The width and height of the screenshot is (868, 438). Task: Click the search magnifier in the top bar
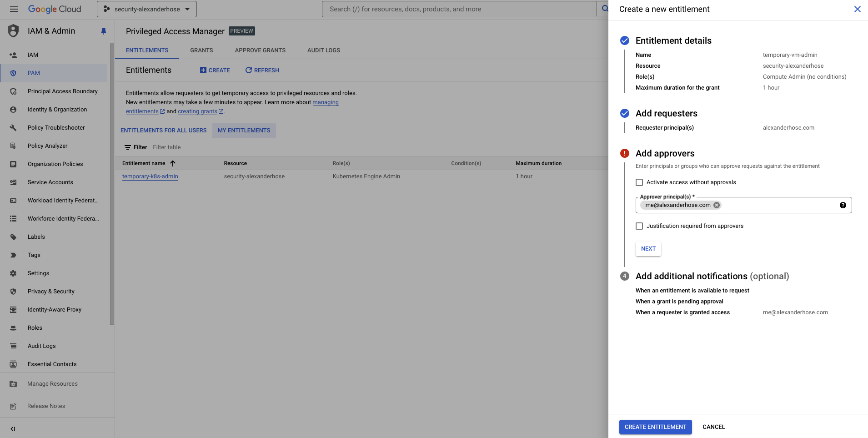click(605, 9)
